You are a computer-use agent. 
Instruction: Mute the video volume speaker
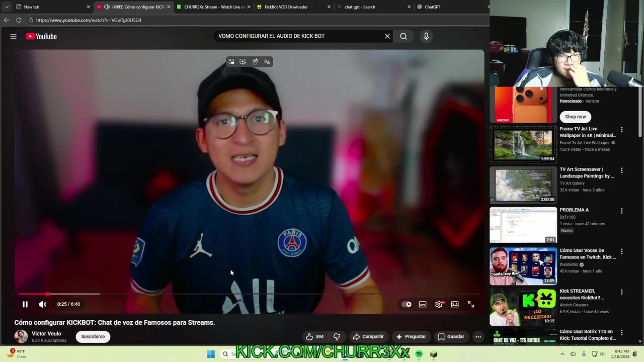(43, 304)
